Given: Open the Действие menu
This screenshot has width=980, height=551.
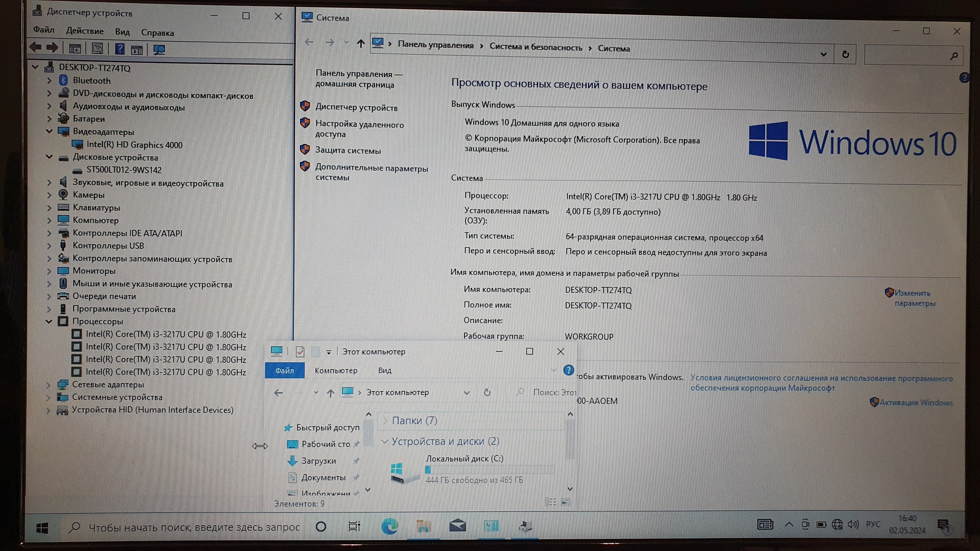Looking at the screenshot, I should pyautogui.click(x=85, y=31).
